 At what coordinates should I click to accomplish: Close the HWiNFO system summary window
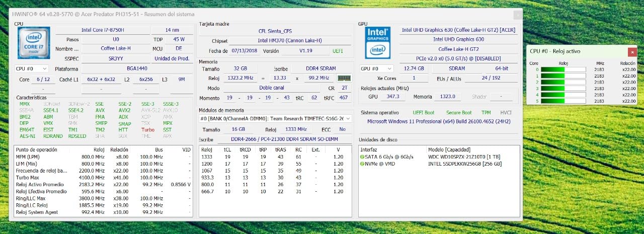point(517,14)
